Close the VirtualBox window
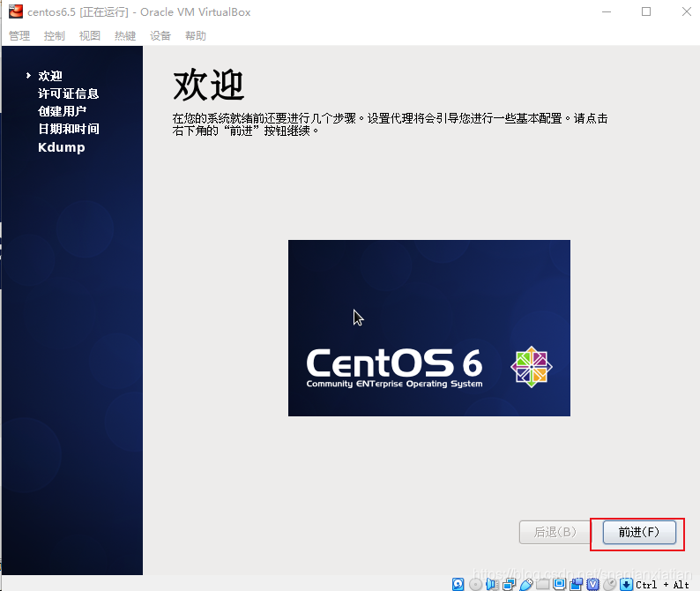 click(687, 11)
